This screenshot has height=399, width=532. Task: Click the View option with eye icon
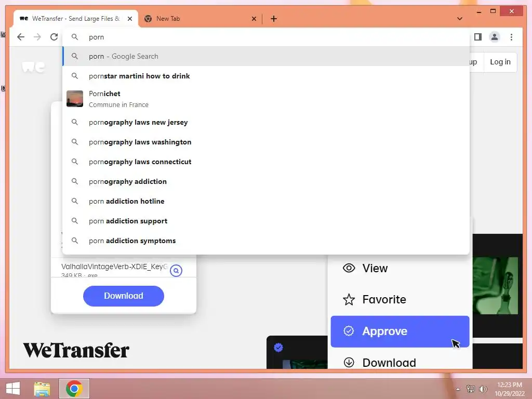click(x=400, y=269)
